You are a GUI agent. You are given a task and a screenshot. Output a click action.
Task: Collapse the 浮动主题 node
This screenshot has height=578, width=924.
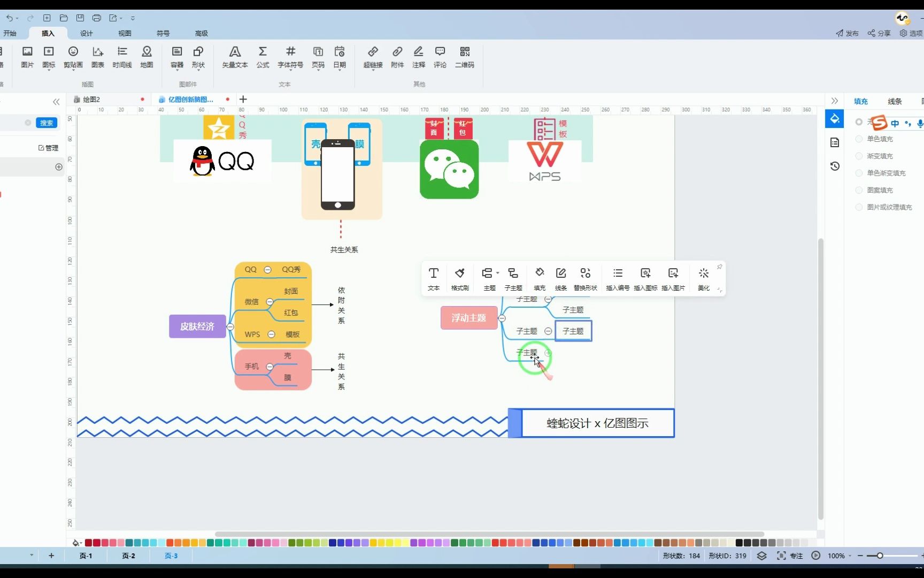(x=502, y=318)
